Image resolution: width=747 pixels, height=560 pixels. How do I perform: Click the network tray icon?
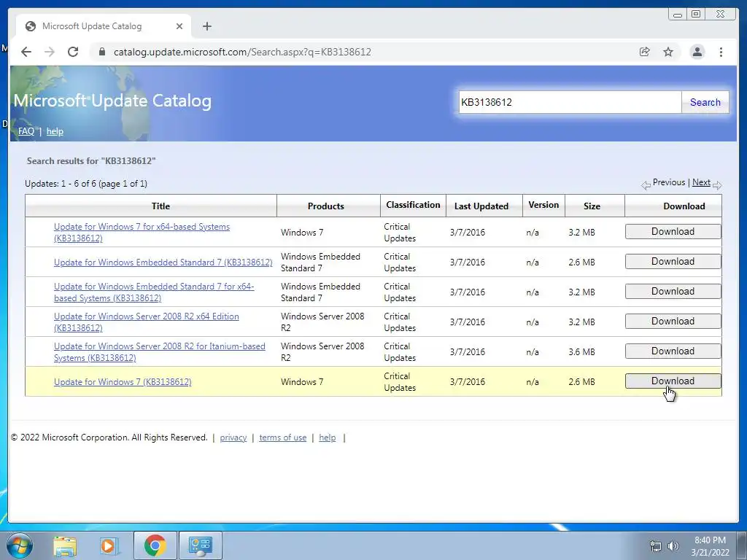coord(656,546)
